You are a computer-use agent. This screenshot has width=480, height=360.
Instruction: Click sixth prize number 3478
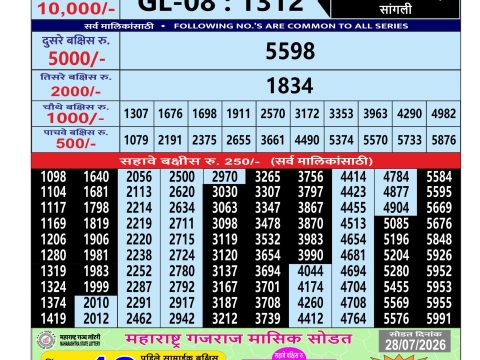(268, 224)
